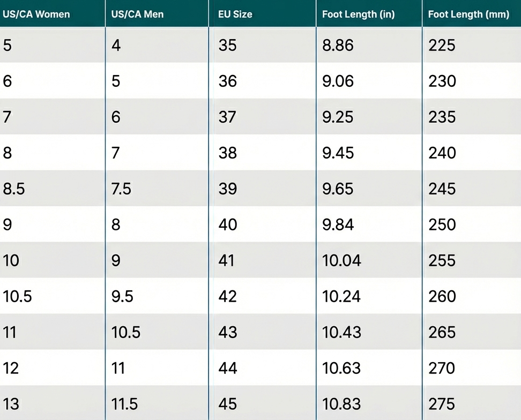521x420 pixels.
Task: Click the US/CA Men column header
Action: 137,14
